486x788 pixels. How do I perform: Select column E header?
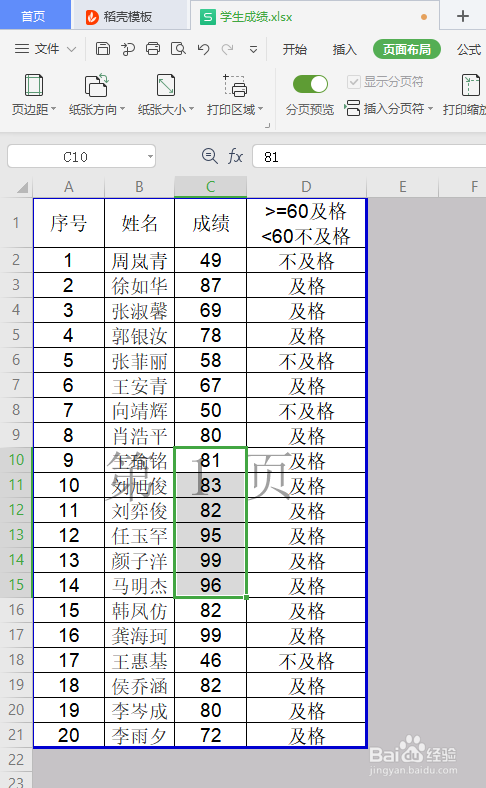coord(403,187)
